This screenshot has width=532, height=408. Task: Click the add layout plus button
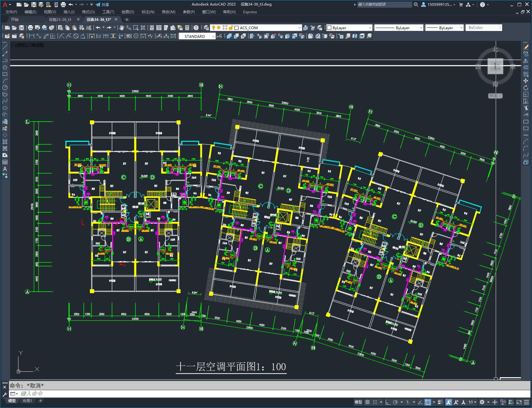pos(40,401)
